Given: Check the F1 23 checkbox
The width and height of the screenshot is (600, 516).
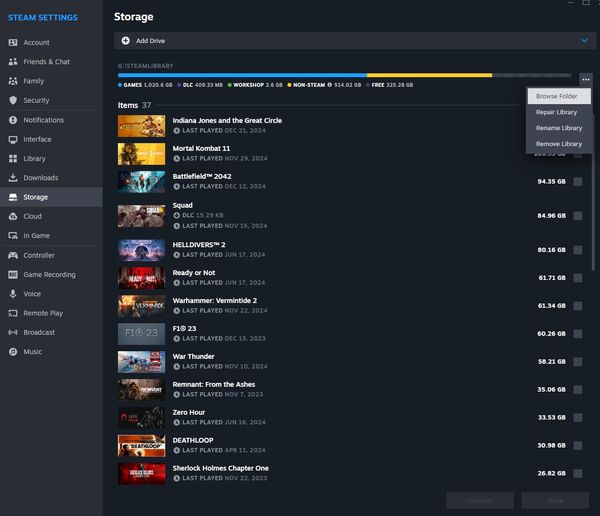Looking at the screenshot, I should point(578,334).
